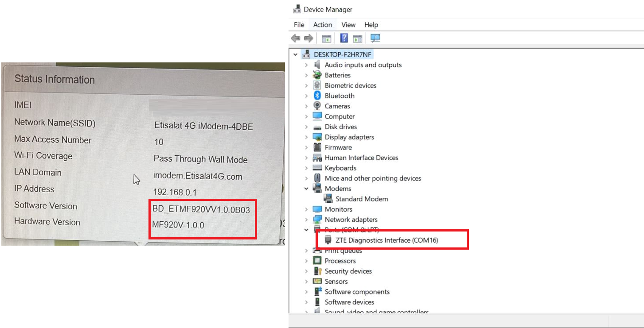Open the Help menu
Image resolution: width=644 pixels, height=328 pixels.
[x=371, y=25]
